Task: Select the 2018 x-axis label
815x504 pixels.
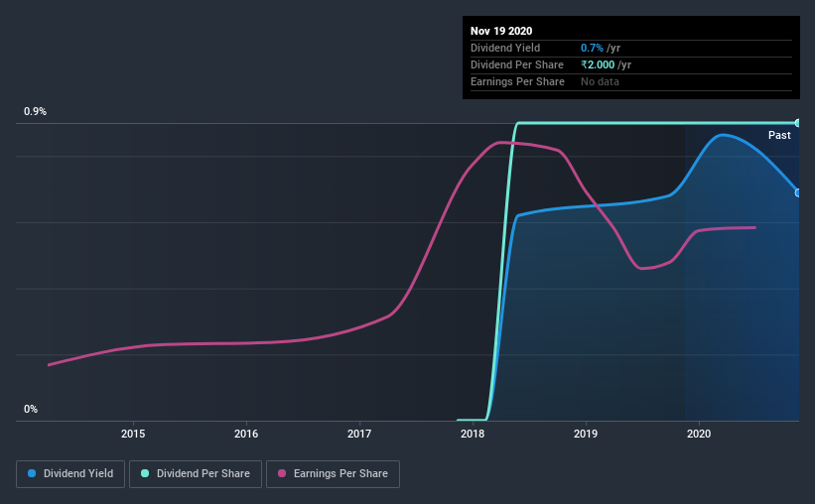Action: point(473,434)
